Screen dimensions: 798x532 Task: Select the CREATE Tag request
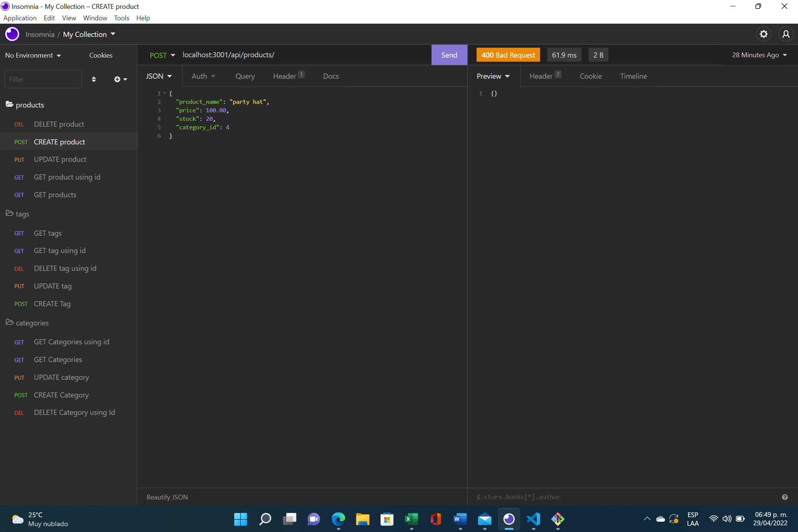[x=69, y=304]
